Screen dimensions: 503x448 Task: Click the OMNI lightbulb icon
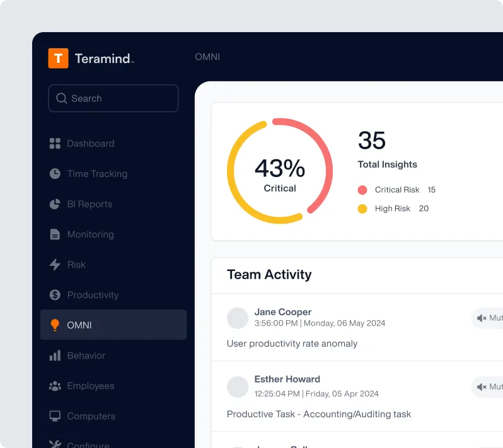click(55, 325)
